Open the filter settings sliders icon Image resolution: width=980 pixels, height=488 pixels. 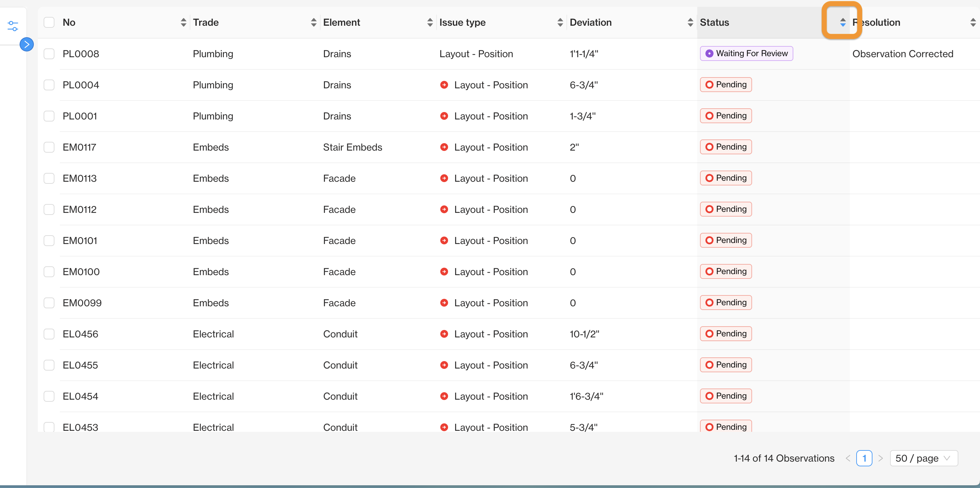(13, 26)
